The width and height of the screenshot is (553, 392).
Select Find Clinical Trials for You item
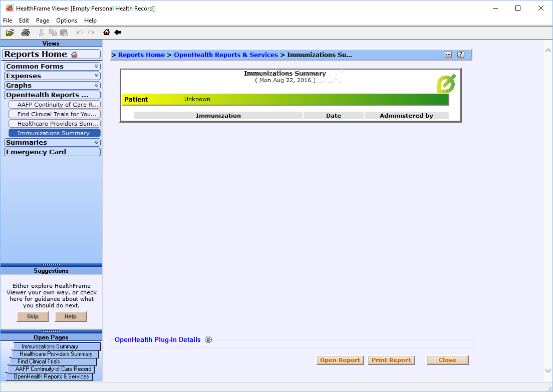[x=54, y=114]
